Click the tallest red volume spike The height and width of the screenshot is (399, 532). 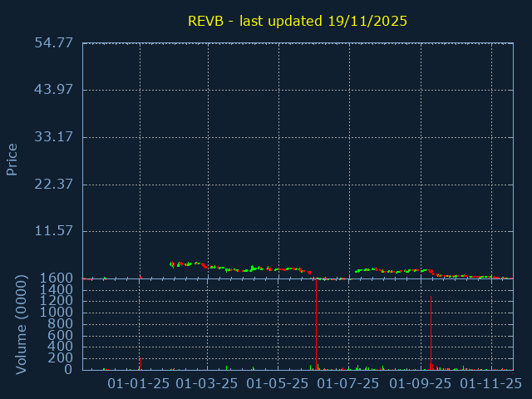(x=316, y=324)
